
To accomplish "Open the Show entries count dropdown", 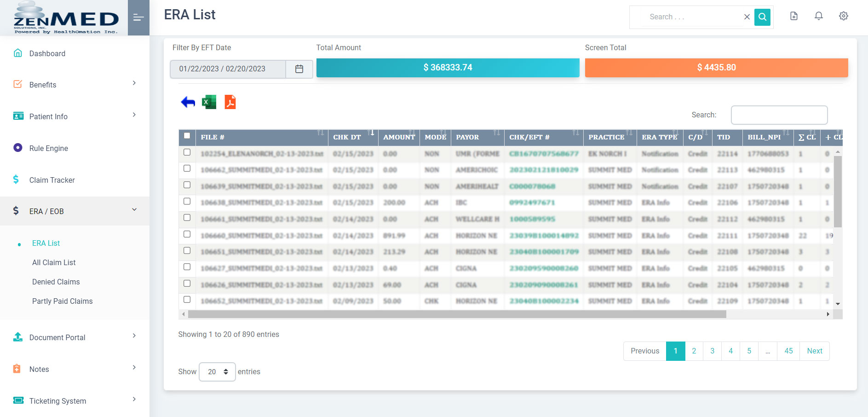I will click(x=217, y=372).
